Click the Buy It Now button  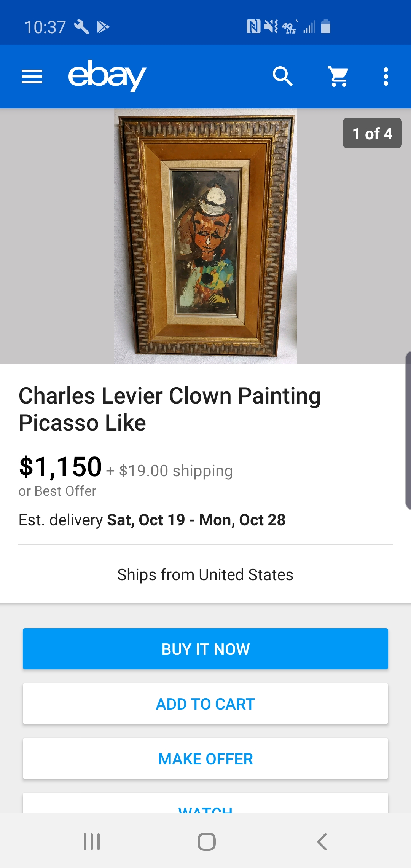pyautogui.click(x=205, y=649)
